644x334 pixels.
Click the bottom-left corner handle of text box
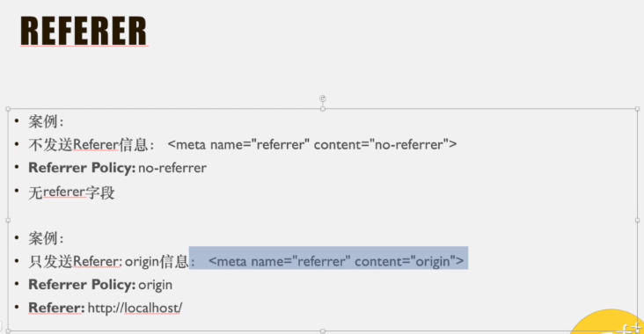pyautogui.click(x=8, y=330)
